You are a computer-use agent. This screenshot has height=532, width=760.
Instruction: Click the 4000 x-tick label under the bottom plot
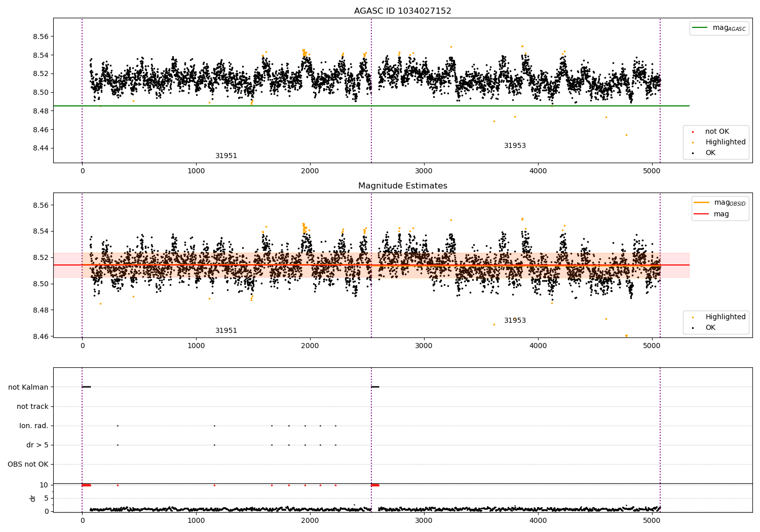(538, 520)
